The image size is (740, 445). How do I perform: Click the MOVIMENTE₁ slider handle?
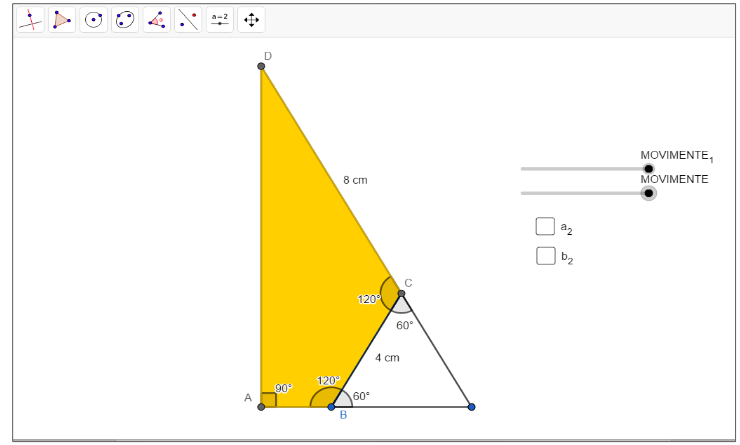click(x=648, y=169)
